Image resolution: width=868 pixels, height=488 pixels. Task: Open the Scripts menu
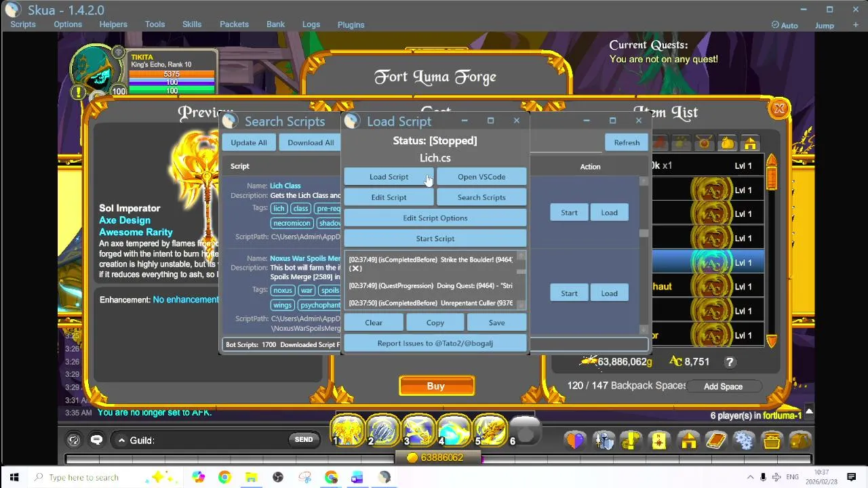point(23,24)
